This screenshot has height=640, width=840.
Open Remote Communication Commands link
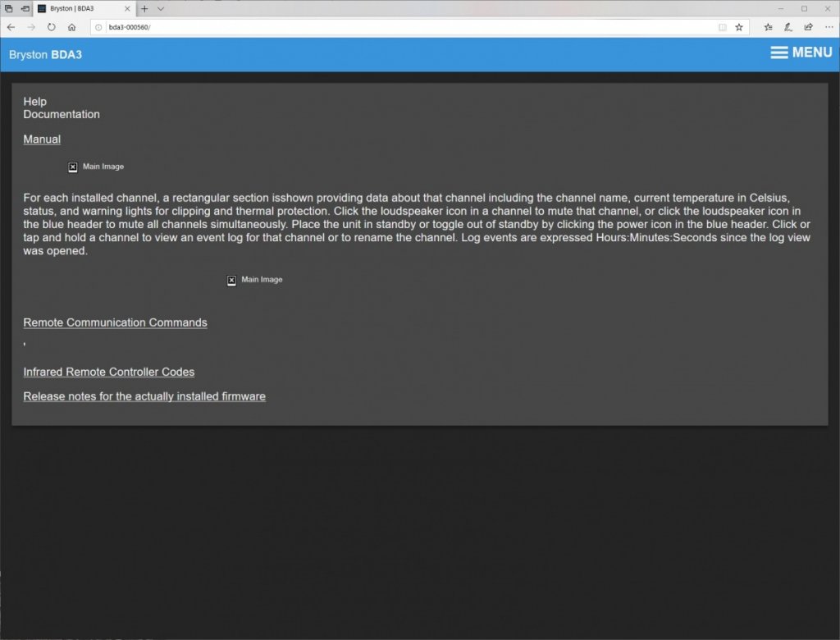tap(115, 322)
